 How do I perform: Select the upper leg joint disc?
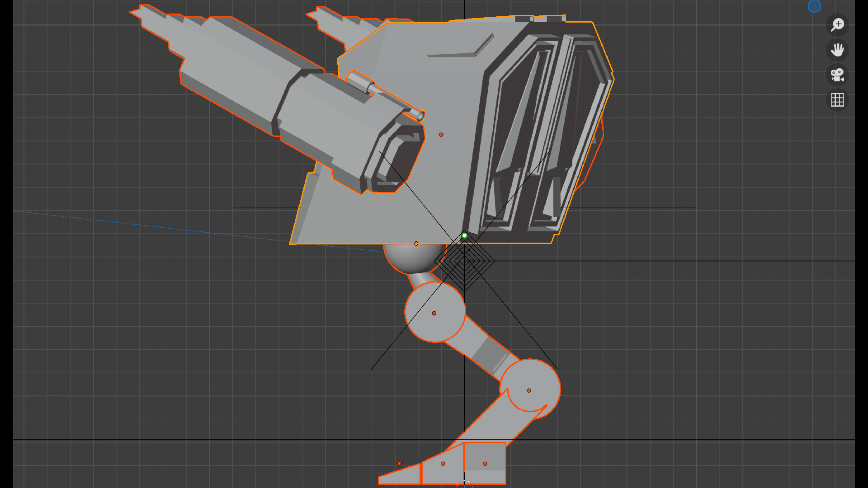[434, 312]
